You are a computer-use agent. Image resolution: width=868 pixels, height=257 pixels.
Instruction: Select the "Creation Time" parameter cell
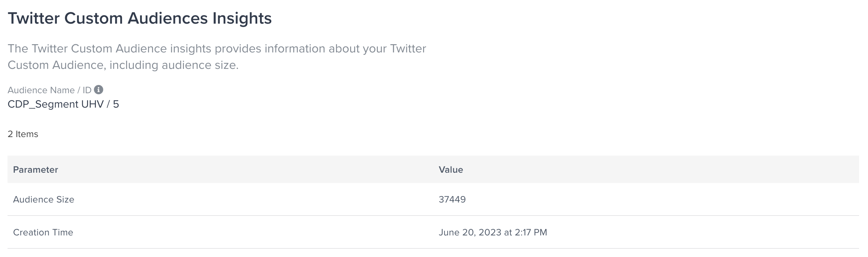point(43,232)
